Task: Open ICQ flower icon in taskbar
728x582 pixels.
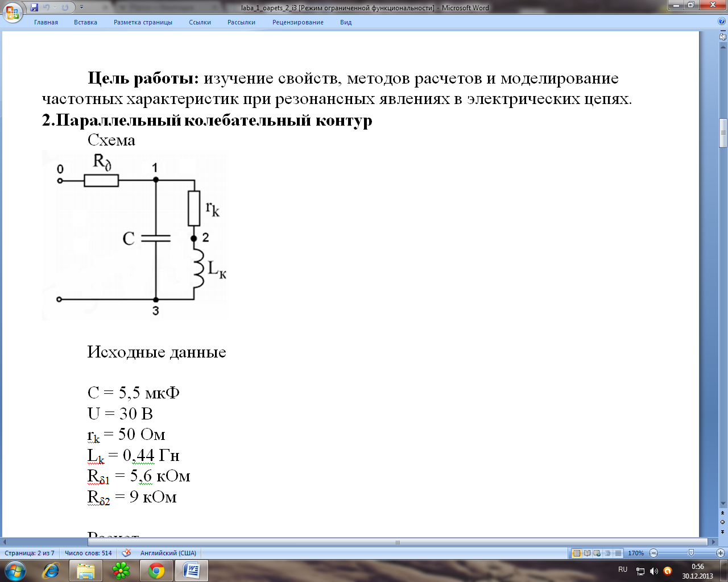Action: [121, 571]
